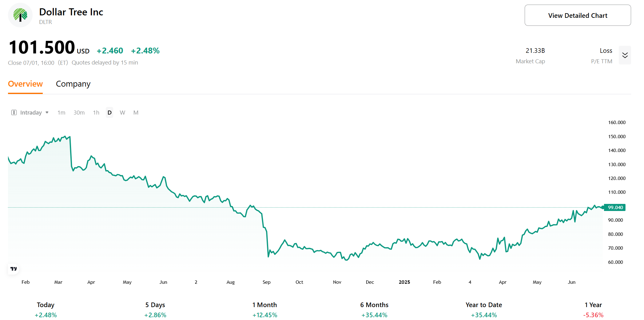
Task: Click the View Detailed Chart button
Action: (x=577, y=15)
